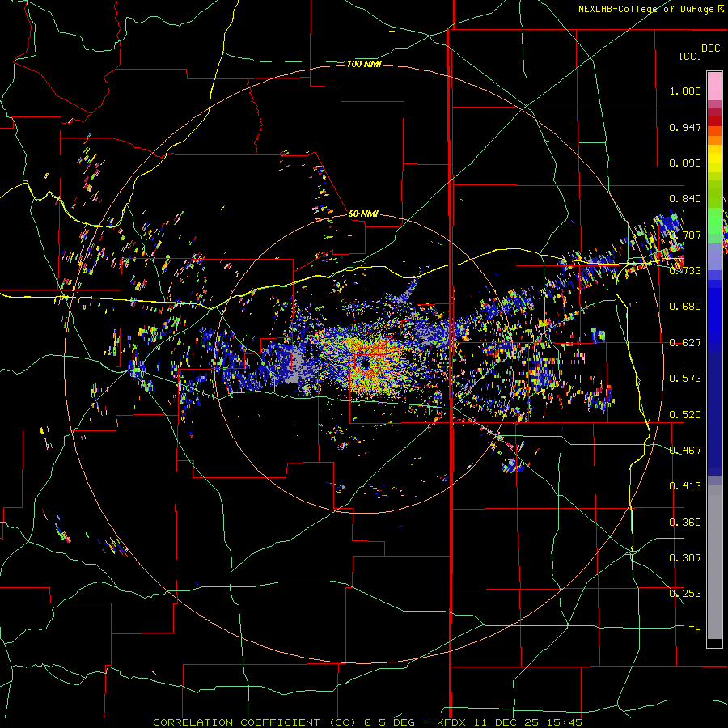Viewport: 728px width, 728px height.
Task: Click the 0.253 legend value
Action: (685, 594)
